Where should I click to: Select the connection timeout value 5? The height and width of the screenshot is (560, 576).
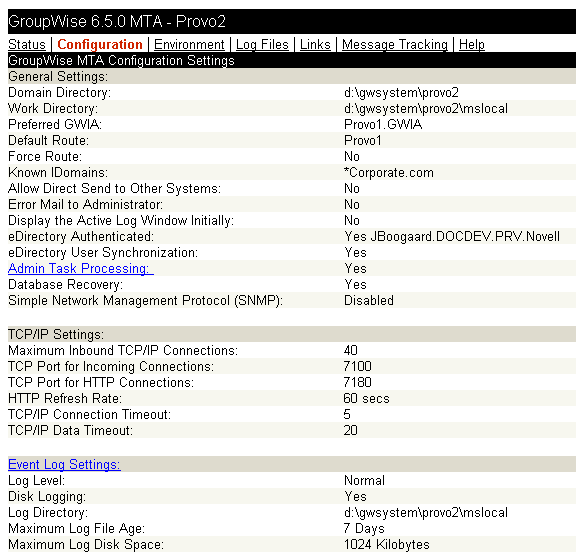click(x=347, y=414)
